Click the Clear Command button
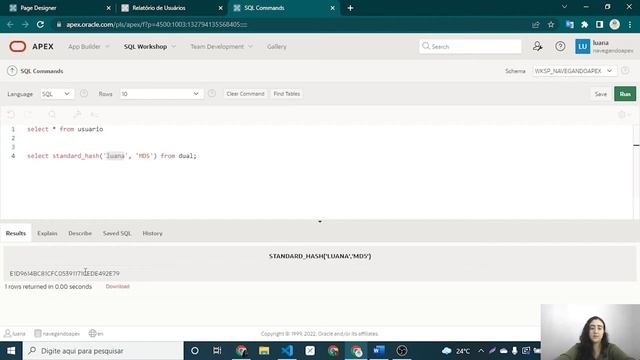This screenshot has height=360, width=640. click(245, 94)
